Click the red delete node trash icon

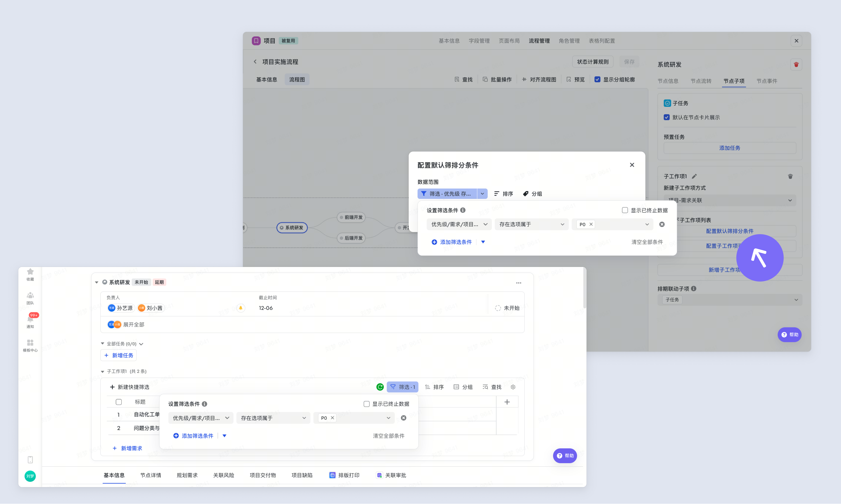point(796,65)
